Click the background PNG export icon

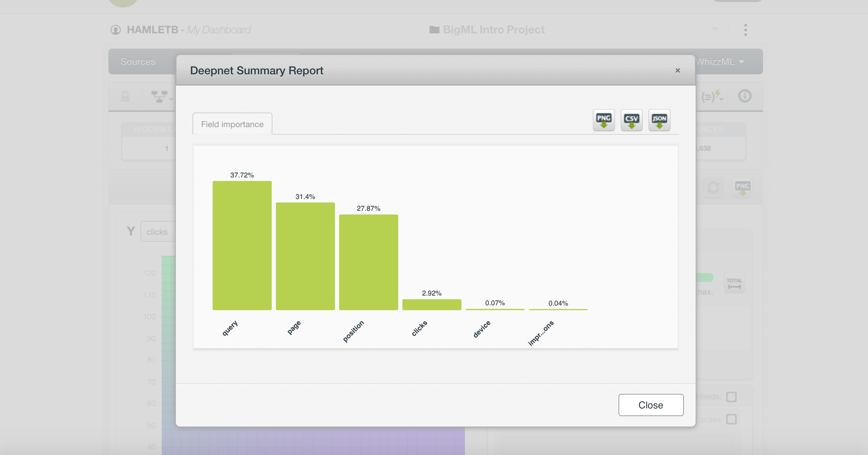742,188
